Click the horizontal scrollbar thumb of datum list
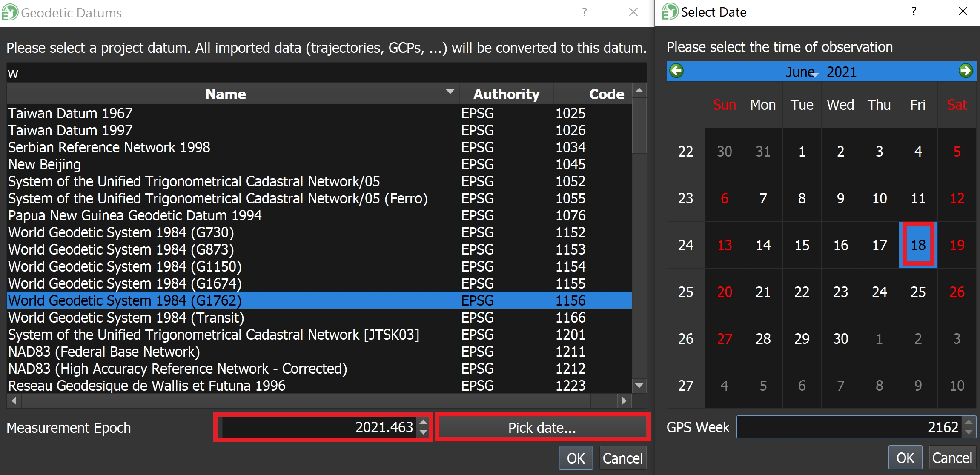 pyautogui.click(x=306, y=401)
